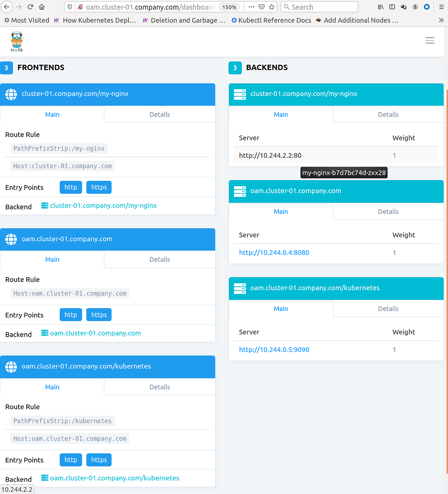448x494 pixels.
Task: Click http entry point of my-nginx frontend
Action: (70, 187)
